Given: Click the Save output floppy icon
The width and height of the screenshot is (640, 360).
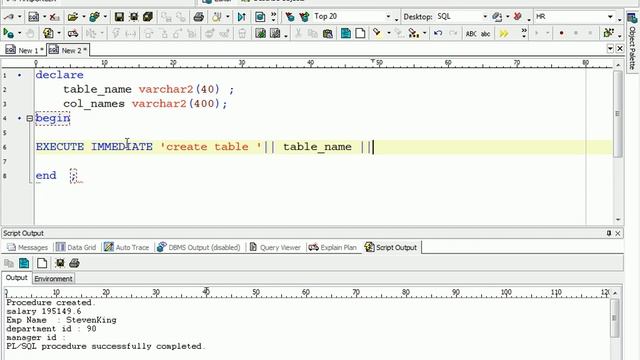Looking at the screenshot, I should (60, 263).
